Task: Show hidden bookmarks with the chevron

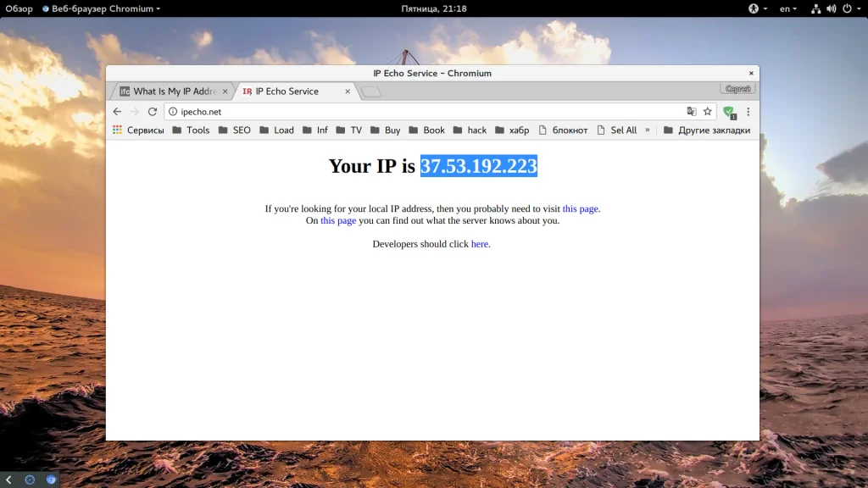Action: pos(647,130)
